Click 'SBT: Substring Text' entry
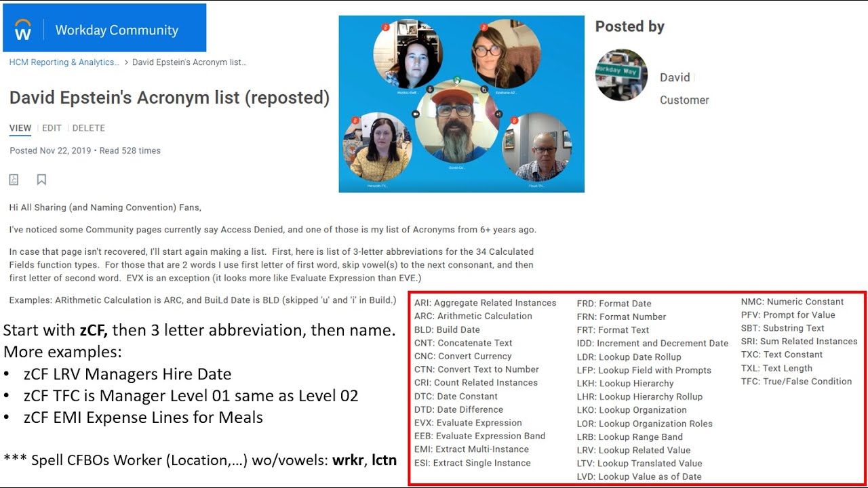This screenshot has width=868, height=488. (x=783, y=328)
